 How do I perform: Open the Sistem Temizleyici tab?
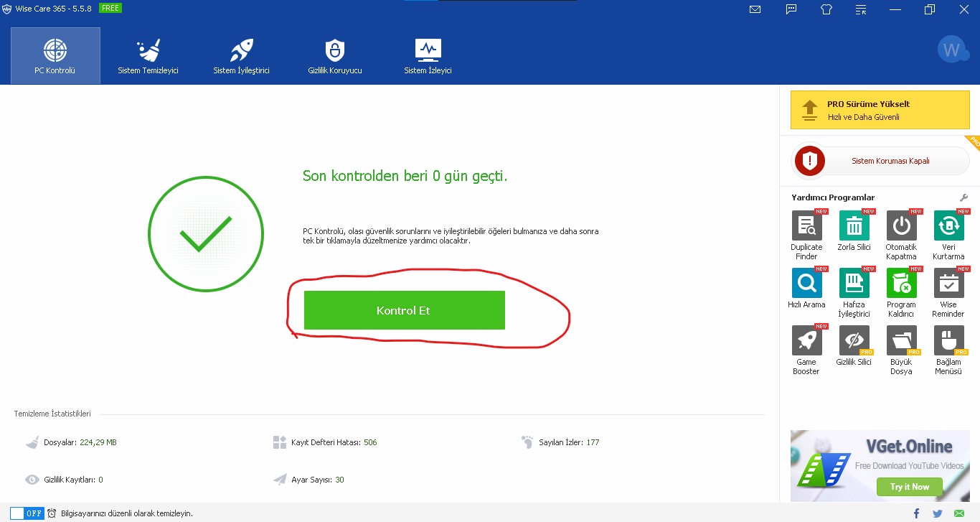tap(149, 56)
